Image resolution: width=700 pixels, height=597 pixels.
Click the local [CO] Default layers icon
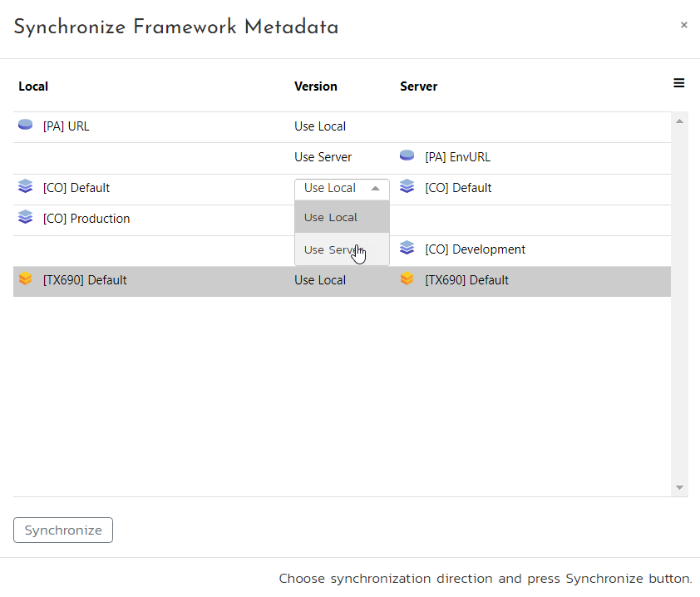click(x=25, y=187)
